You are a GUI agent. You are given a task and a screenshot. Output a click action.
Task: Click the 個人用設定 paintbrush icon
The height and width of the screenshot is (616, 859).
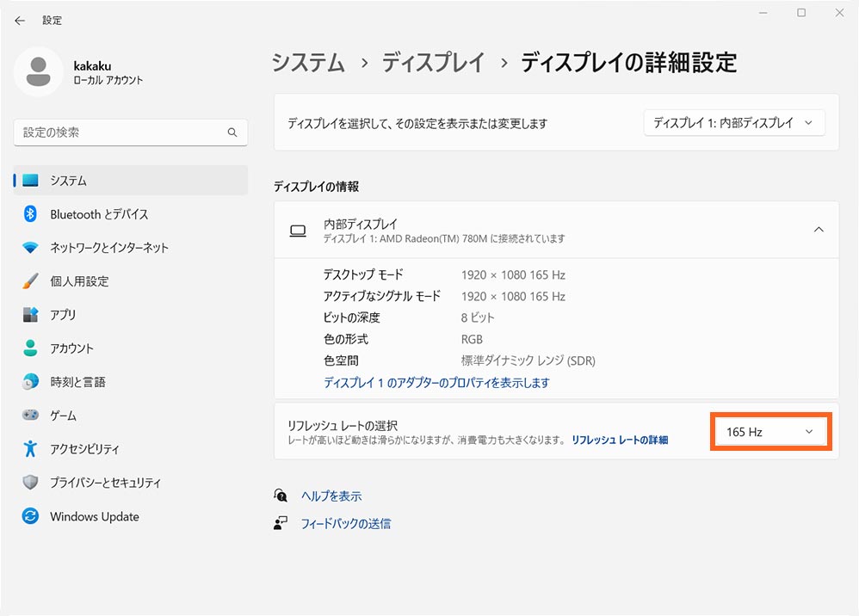coord(31,281)
